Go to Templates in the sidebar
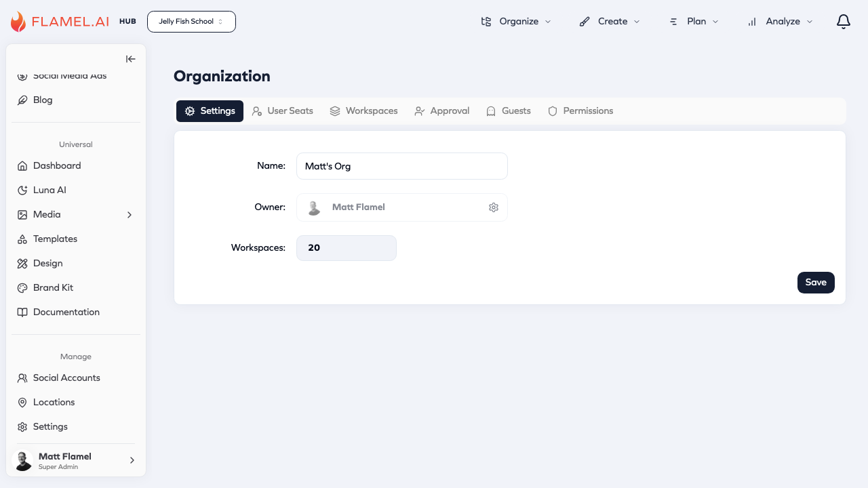868x488 pixels. pos(76,239)
